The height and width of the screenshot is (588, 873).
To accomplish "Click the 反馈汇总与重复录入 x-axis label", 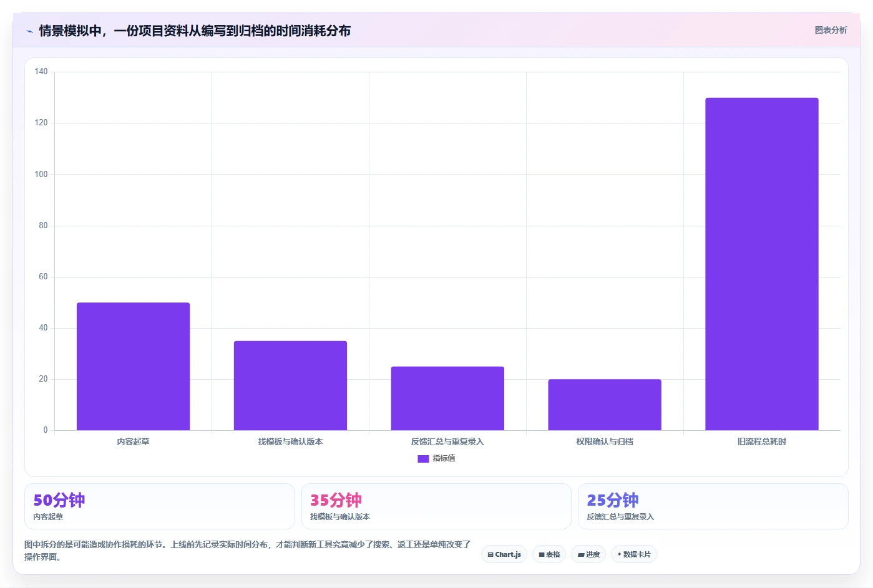I will pyautogui.click(x=447, y=441).
